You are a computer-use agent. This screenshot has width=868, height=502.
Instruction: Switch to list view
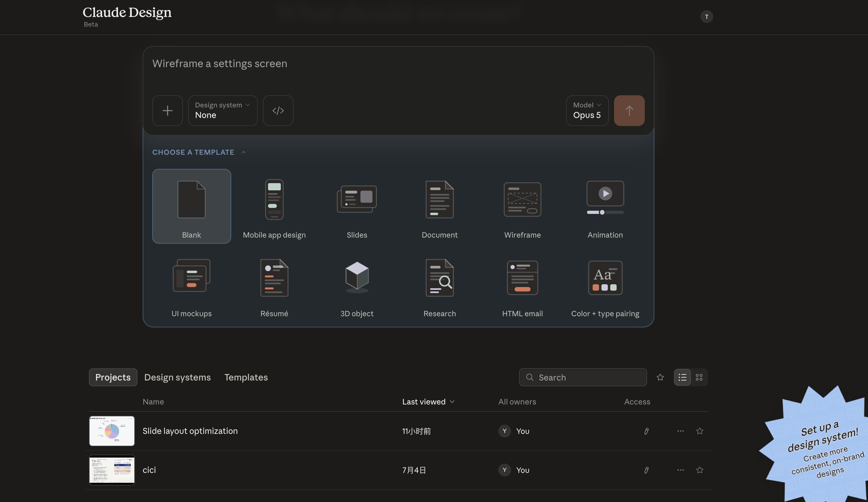click(682, 377)
